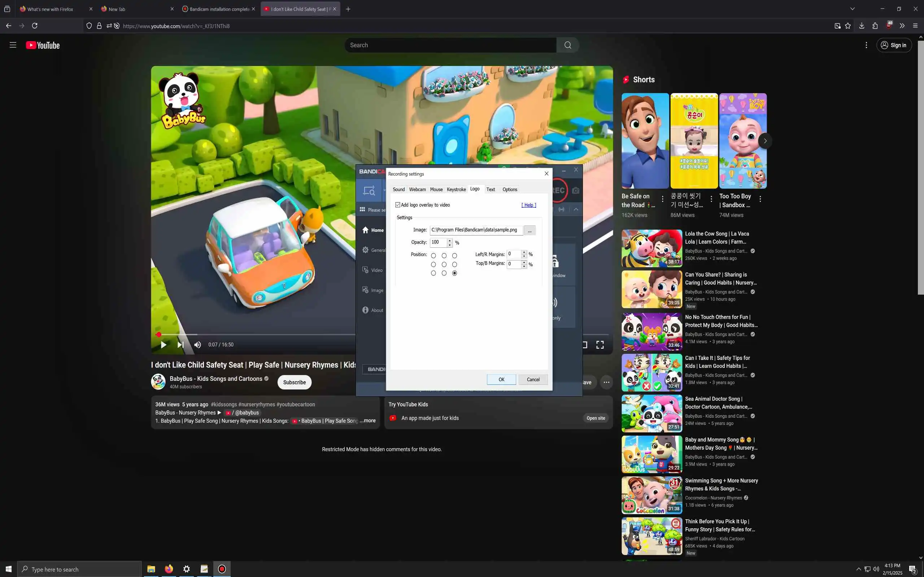
Task: Mute the YouTube video volume
Action: (x=197, y=345)
